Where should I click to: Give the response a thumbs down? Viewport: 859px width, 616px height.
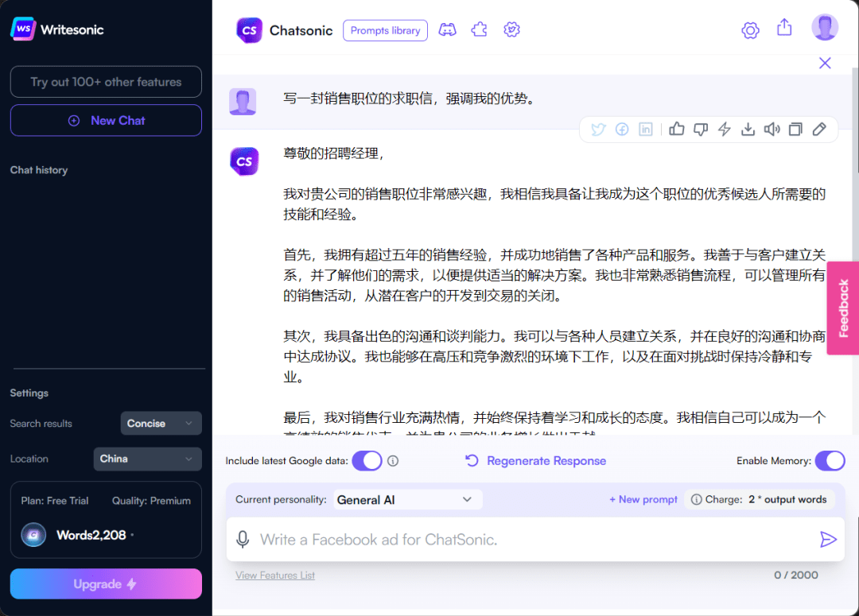point(700,129)
